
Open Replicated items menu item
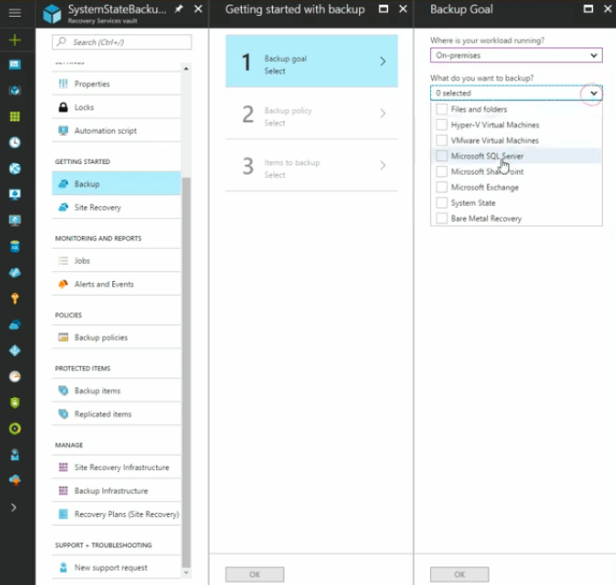(116, 414)
